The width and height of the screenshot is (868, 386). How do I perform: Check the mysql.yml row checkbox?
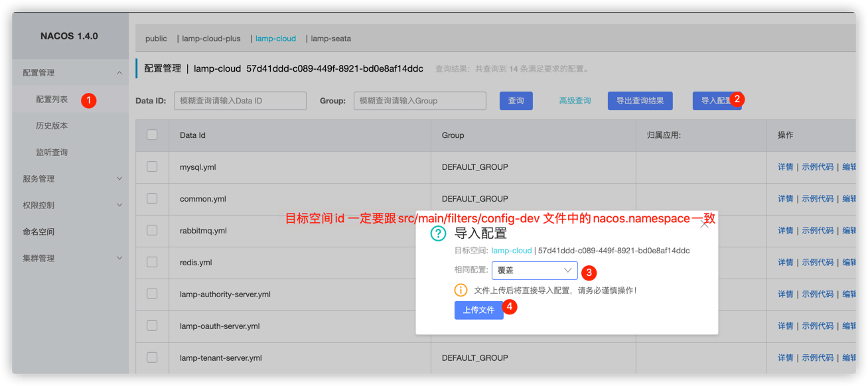click(x=152, y=166)
